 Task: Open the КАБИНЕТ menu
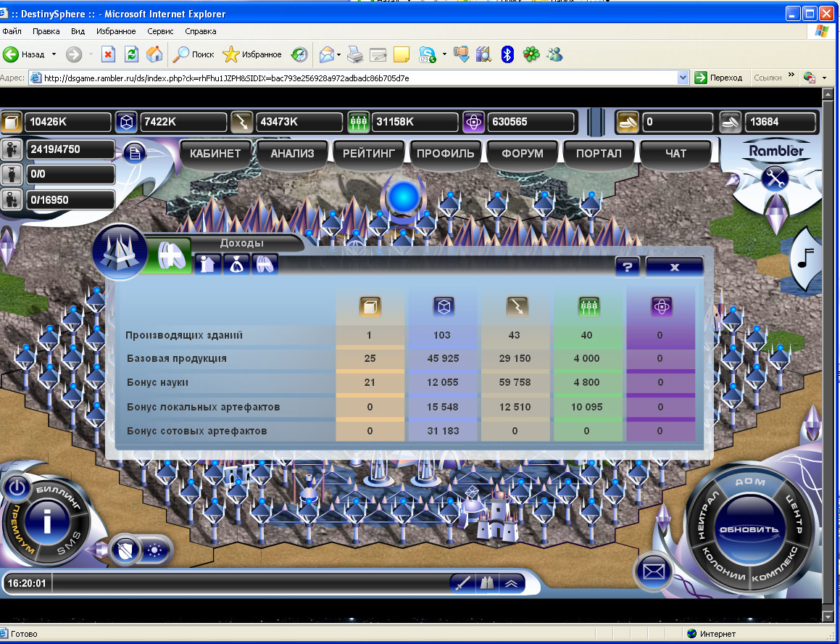click(x=215, y=153)
